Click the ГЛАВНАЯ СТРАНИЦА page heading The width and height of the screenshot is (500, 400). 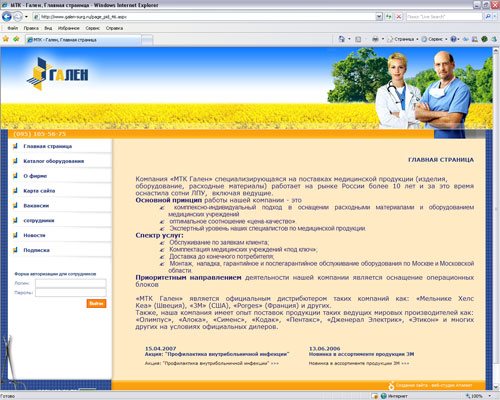tap(441, 160)
